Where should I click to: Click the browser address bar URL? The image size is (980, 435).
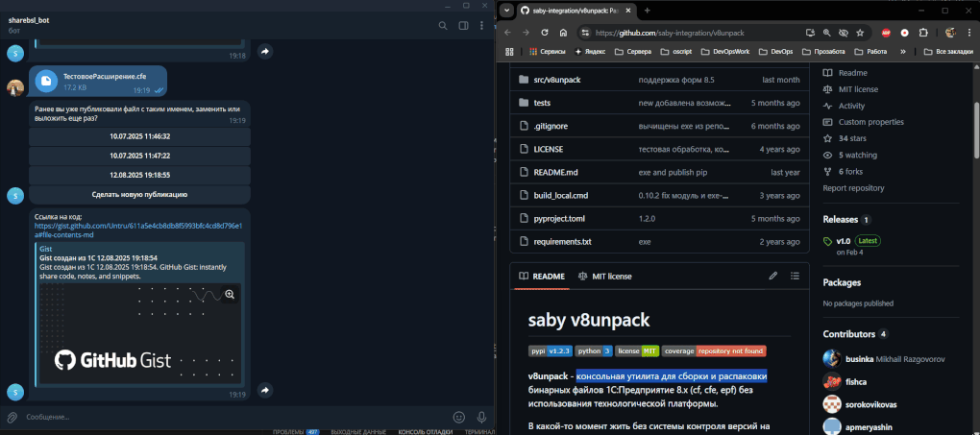pos(670,33)
